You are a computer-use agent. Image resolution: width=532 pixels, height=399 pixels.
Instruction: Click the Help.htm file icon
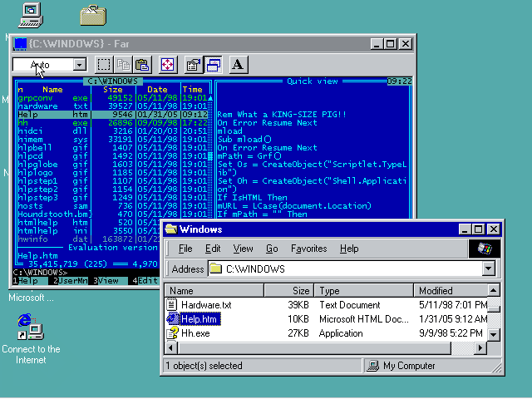click(172, 318)
